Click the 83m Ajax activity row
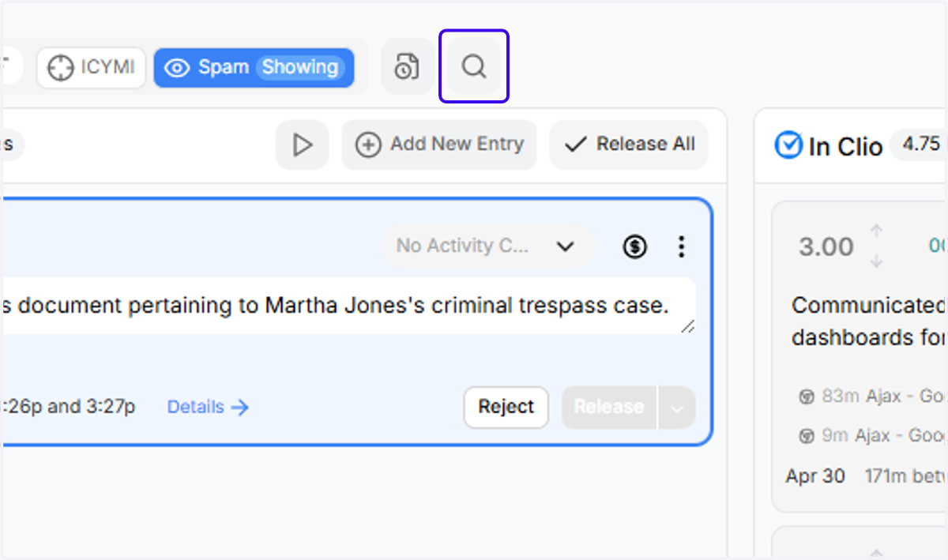The image size is (948, 560). click(x=872, y=396)
